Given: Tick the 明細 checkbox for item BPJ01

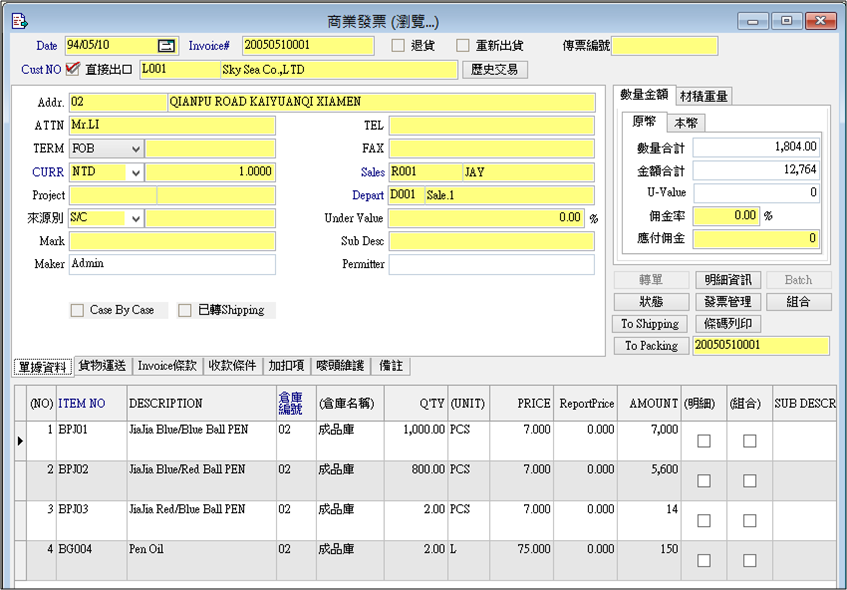Looking at the screenshot, I should coord(703,441).
